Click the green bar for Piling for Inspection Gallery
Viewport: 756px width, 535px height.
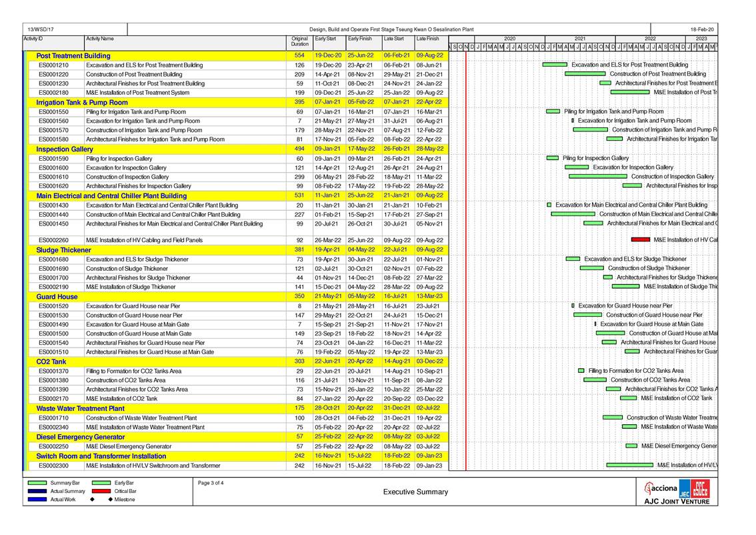[x=553, y=158]
